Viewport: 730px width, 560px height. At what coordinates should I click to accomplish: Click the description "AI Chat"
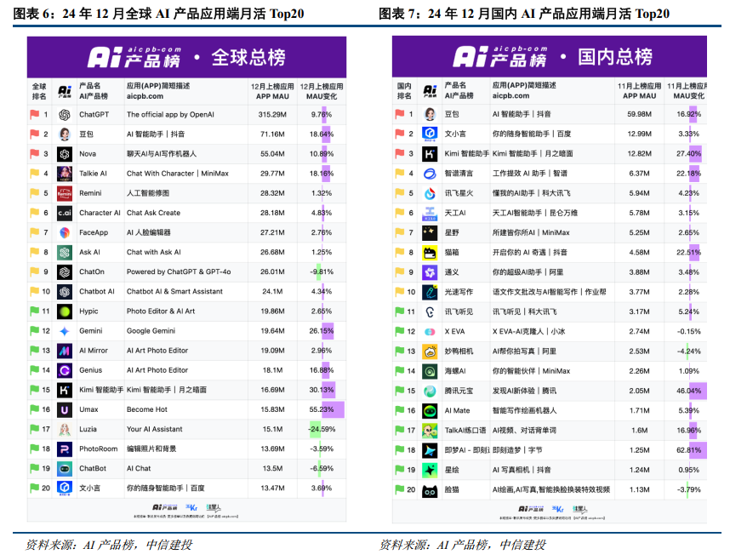point(139,469)
